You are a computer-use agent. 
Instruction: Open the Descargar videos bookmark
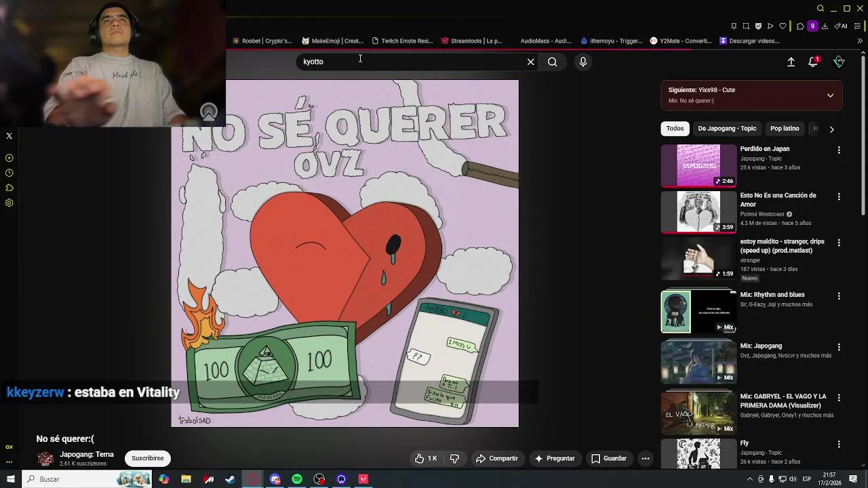point(749,41)
